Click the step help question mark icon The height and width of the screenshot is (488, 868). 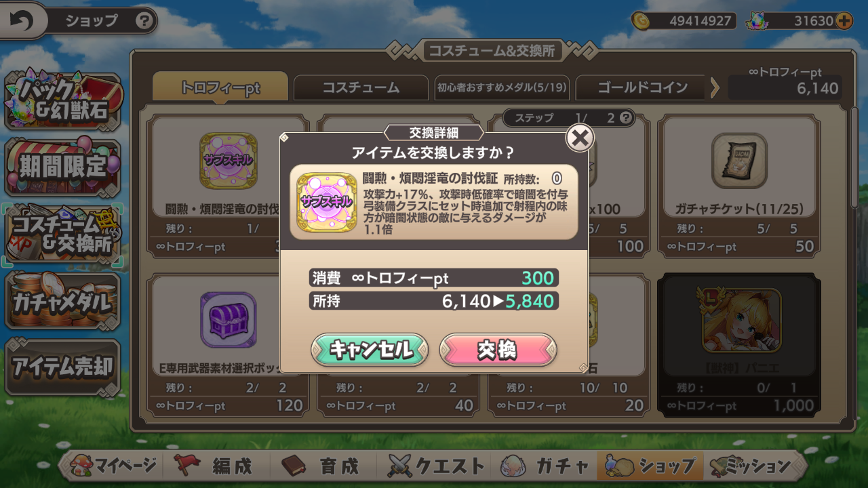[626, 118]
